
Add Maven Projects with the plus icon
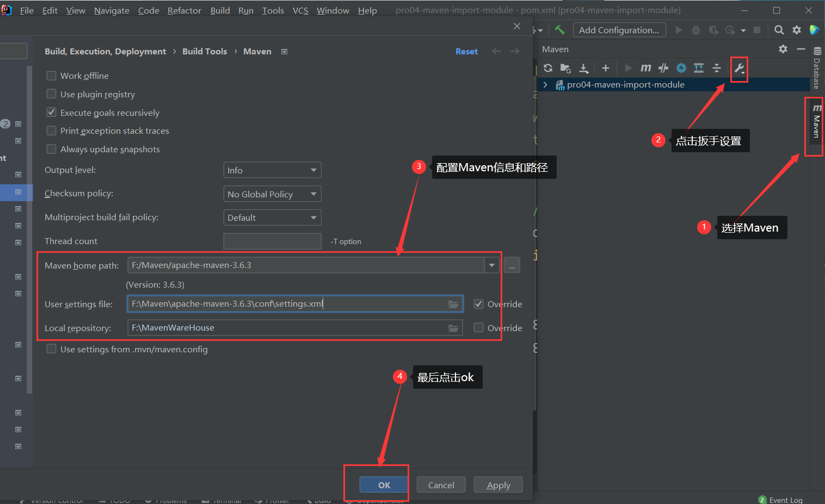tap(606, 68)
